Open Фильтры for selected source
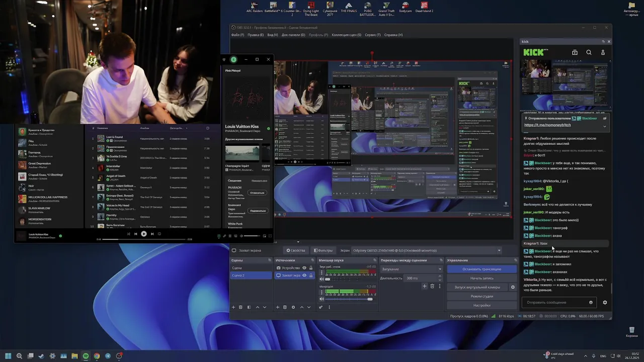The image size is (644, 362). 323,250
